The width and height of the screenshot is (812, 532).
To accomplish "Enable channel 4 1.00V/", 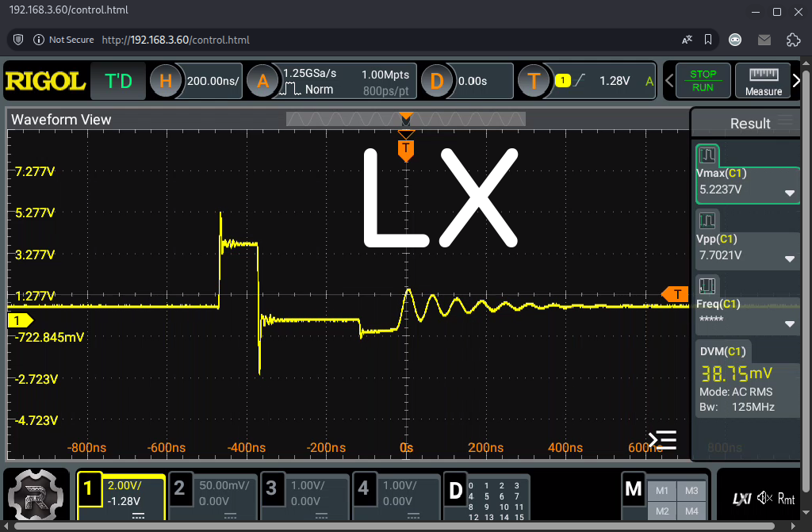I will [x=396, y=496].
